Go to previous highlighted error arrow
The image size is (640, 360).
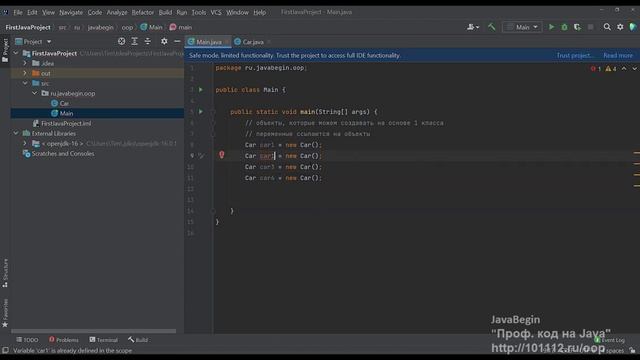[x=624, y=69]
